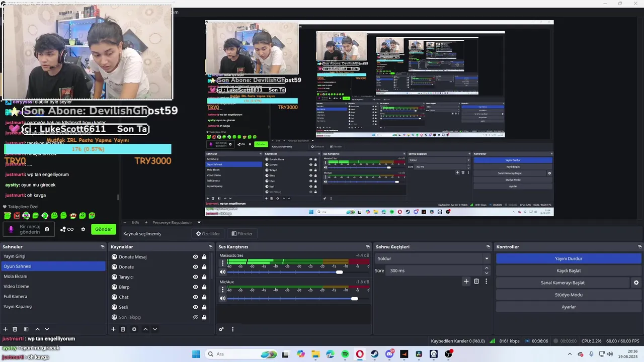Open the Mic/Aux channel options dots
The image size is (644, 362).
pyautogui.click(x=222, y=289)
